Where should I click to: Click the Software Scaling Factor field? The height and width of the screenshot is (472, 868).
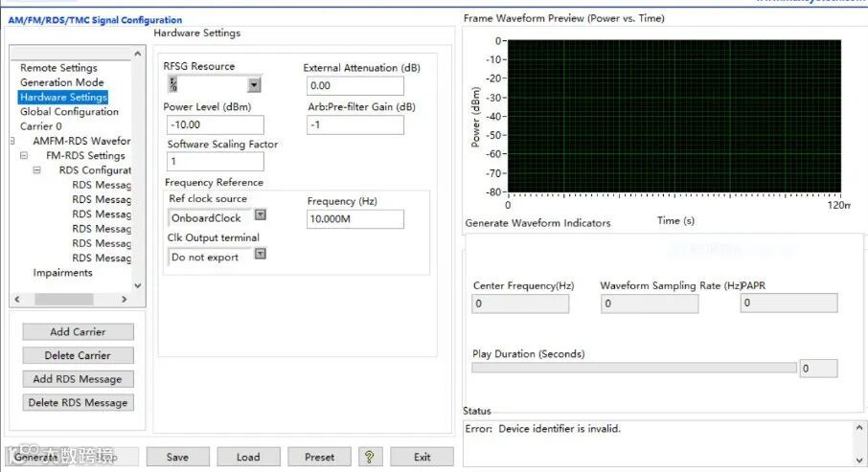pos(216,161)
